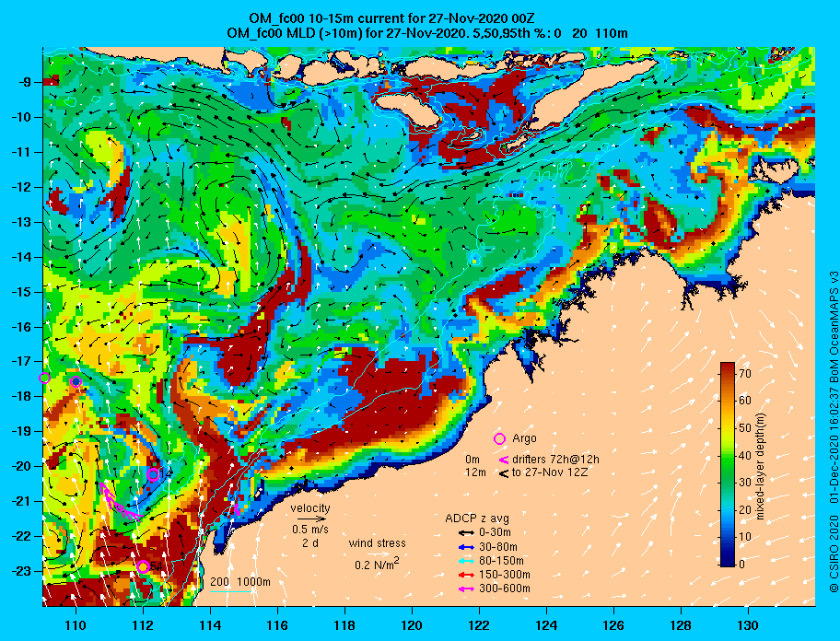
Task: Click the cyan bathymetry contour legend line
Action: tap(230, 591)
